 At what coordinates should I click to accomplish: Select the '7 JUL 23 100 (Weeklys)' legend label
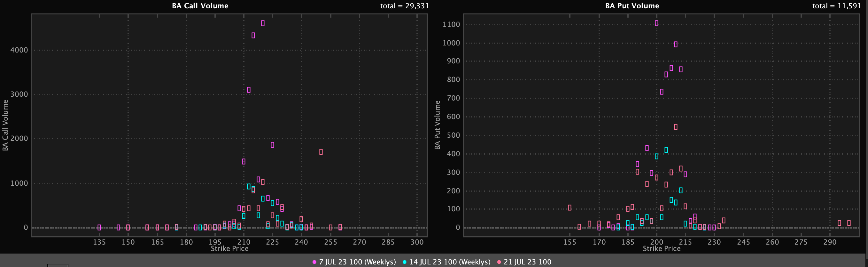click(x=357, y=262)
